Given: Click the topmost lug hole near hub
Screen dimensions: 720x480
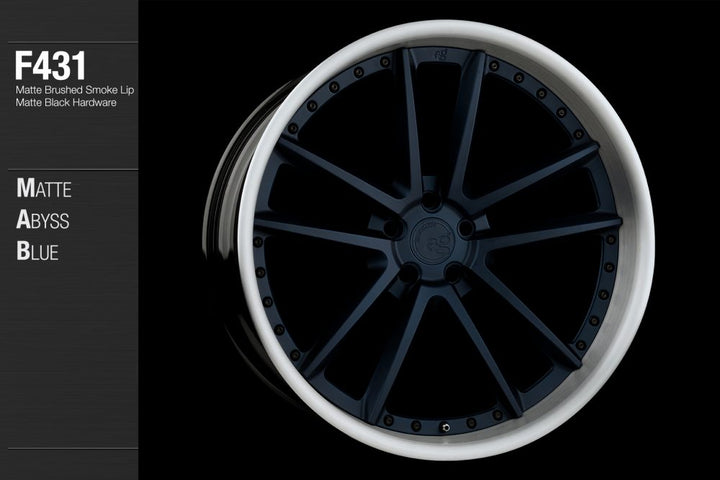Looking at the screenshot, I should 431,202.
